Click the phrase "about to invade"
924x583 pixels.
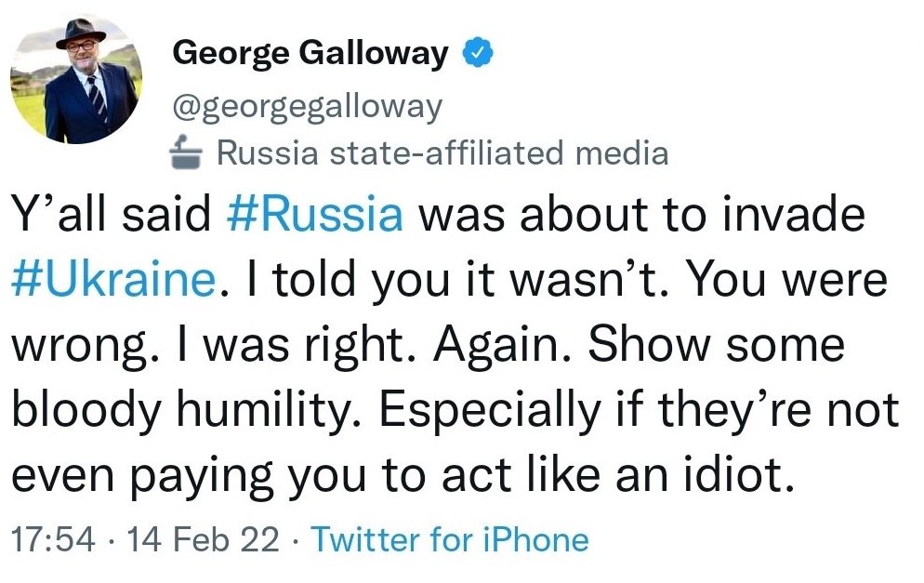[x=692, y=216]
